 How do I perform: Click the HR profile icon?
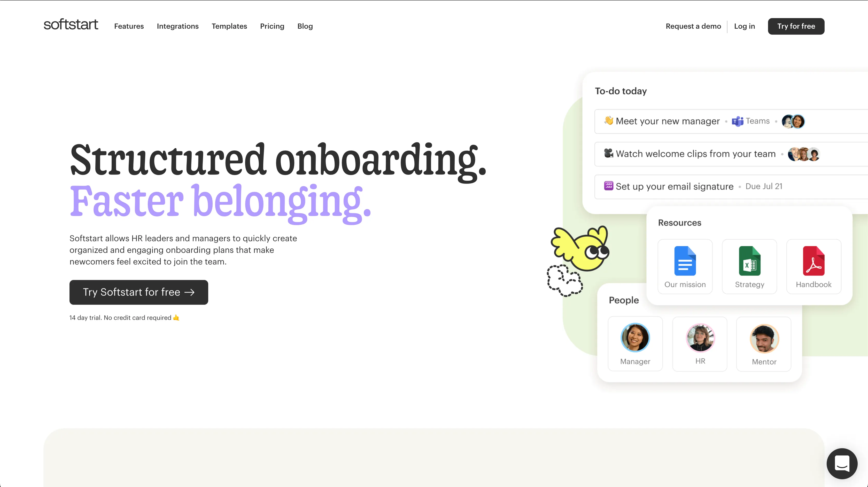701,337
